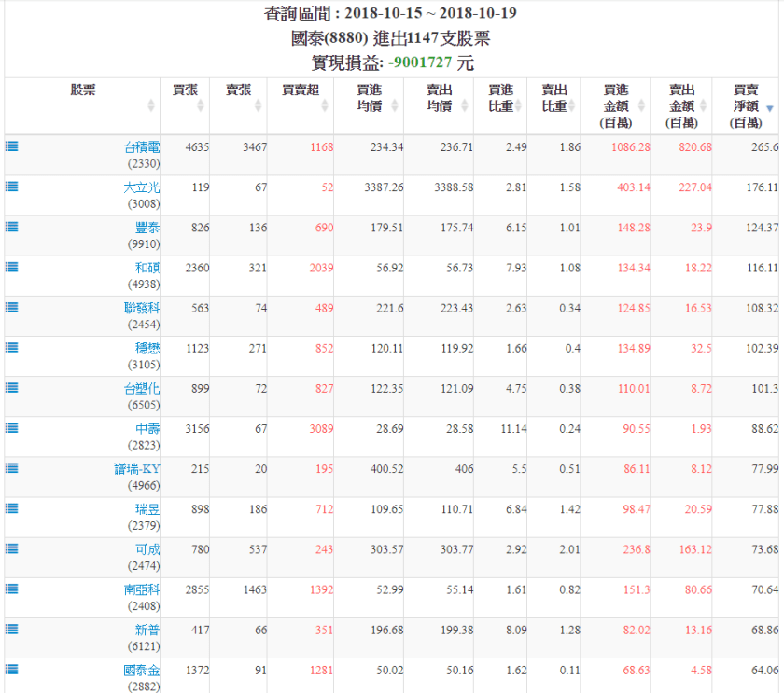784x693 pixels.
Task: Click the 台塑化 stock link
Action: tap(142, 388)
